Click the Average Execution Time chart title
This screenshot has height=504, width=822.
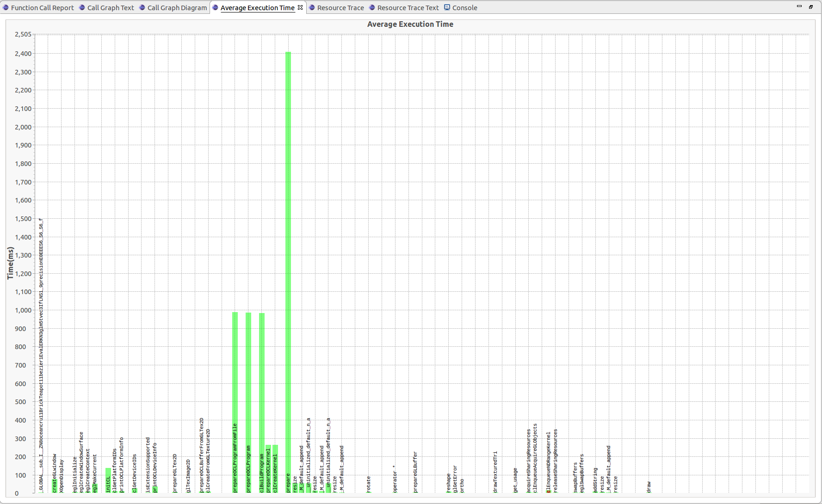[410, 25]
